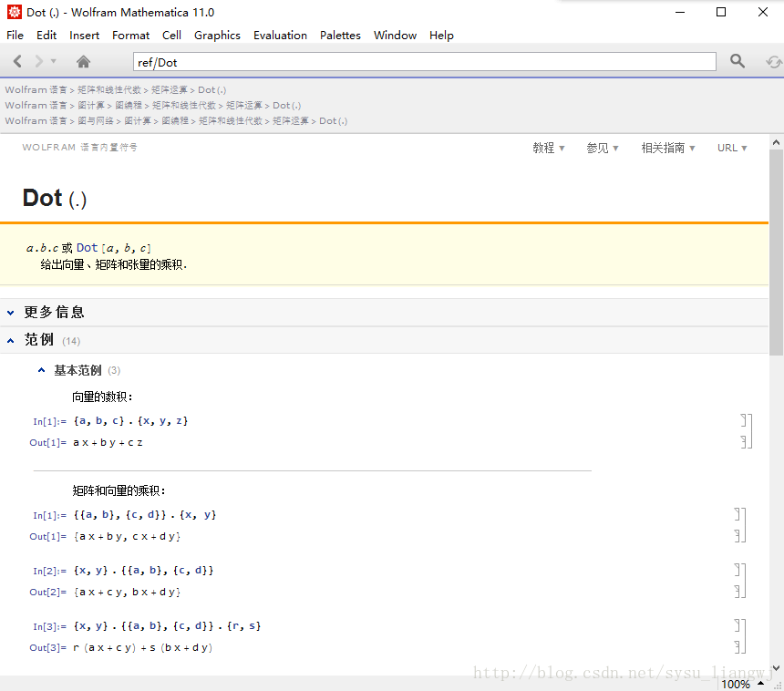Open the File menu
The width and height of the screenshot is (784, 691).
pyautogui.click(x=15, y=35)
